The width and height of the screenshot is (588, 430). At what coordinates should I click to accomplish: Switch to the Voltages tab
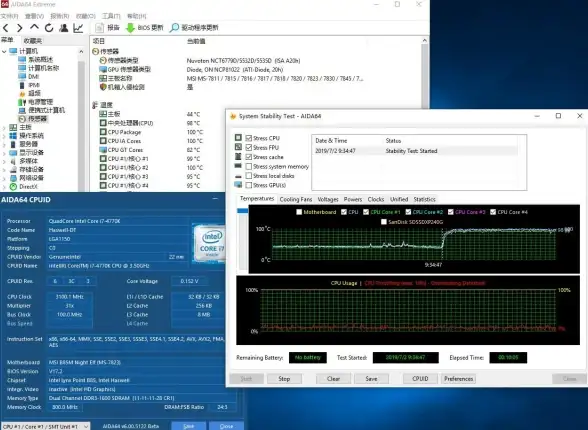(x=328, y=199)
